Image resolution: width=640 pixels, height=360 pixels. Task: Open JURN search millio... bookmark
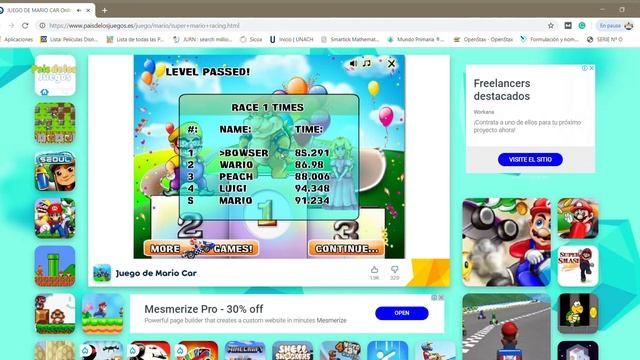203,39
